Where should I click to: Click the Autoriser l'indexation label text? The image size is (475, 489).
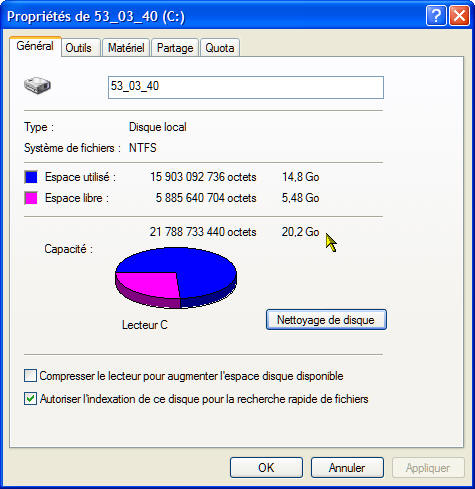pyautogui.click(x=204, y=399)
